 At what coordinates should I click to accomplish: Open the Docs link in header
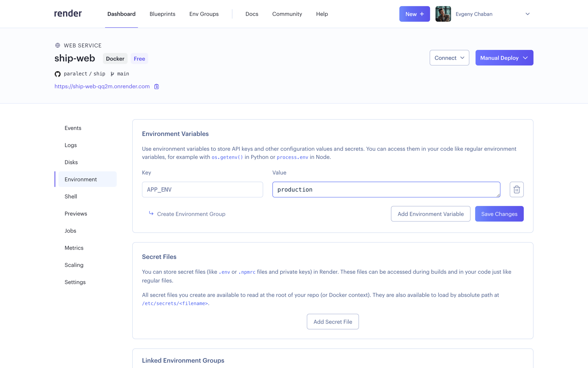(x=252, y=14)
